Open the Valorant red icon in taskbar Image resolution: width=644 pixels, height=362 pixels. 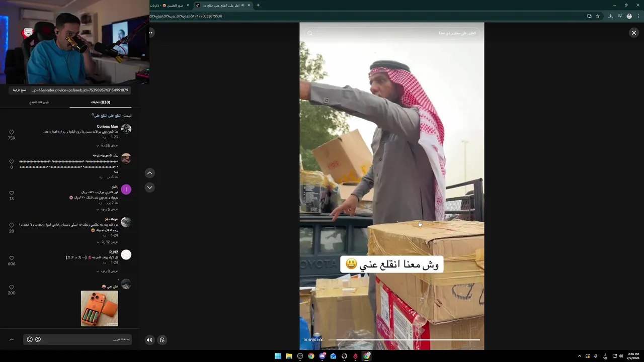click(x=355, y=356)
